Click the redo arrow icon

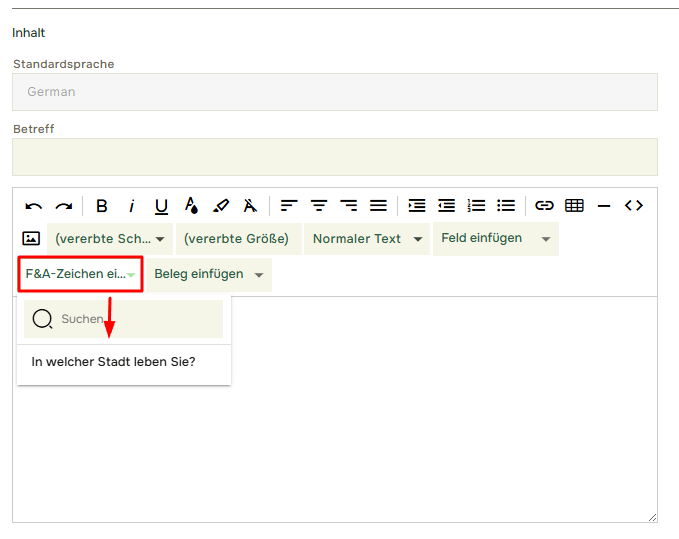click(64, 206)
